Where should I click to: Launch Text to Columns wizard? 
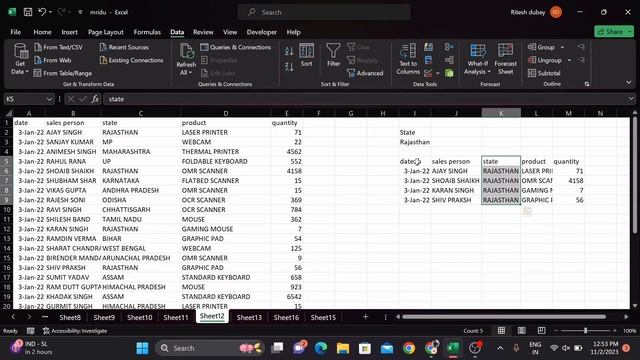point(408,59)
